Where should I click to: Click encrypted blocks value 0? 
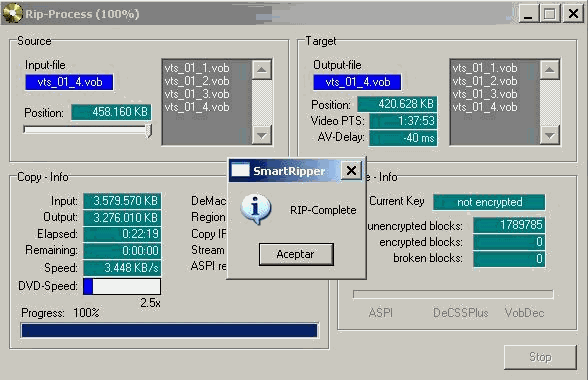click(x=509, y=242)
